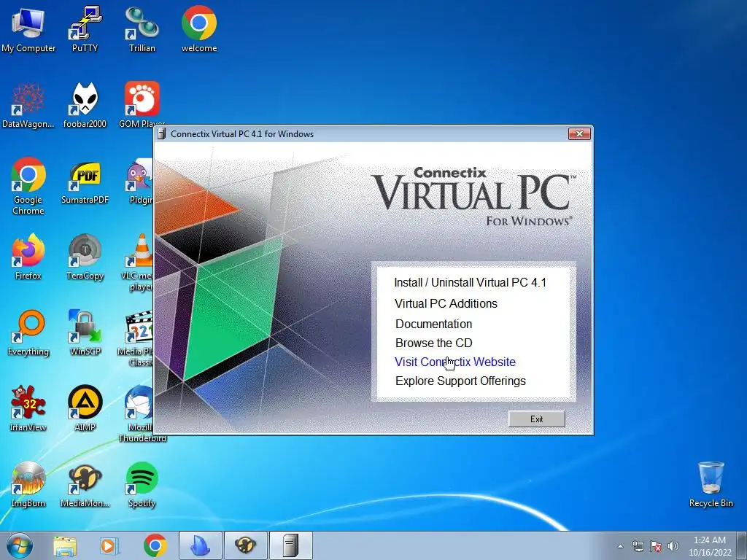Select the GOM Player desktop icon

point(141,105)
